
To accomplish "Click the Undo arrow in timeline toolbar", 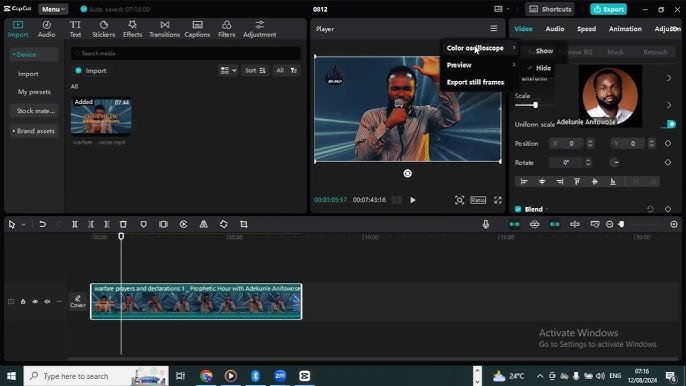I will pos(42,224).
